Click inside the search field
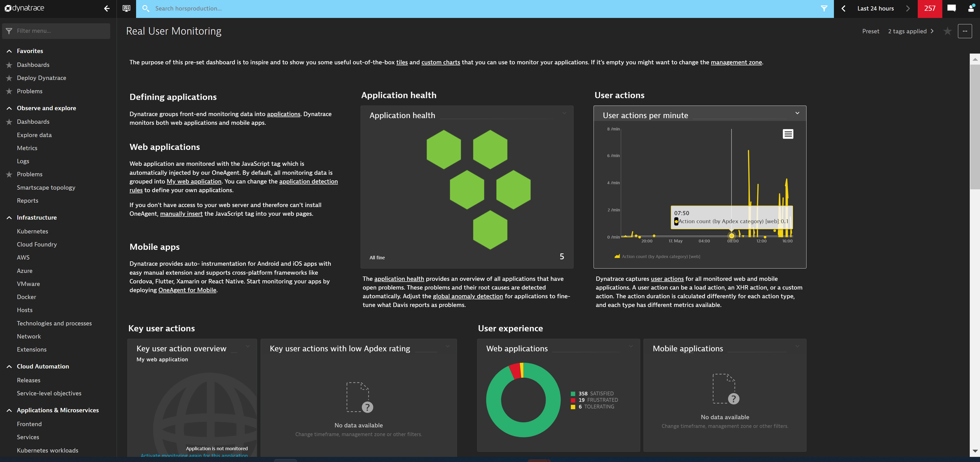 click(266, 8)
